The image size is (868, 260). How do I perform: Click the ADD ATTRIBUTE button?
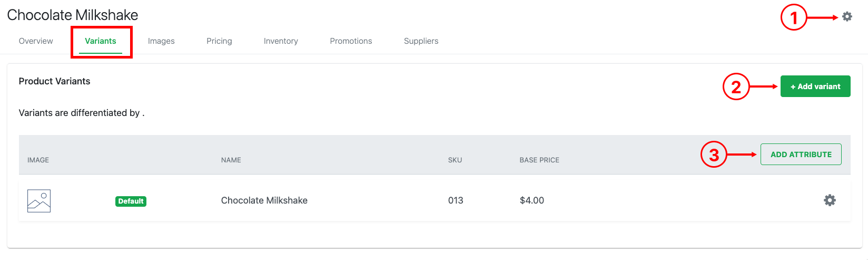click(801, 155)
